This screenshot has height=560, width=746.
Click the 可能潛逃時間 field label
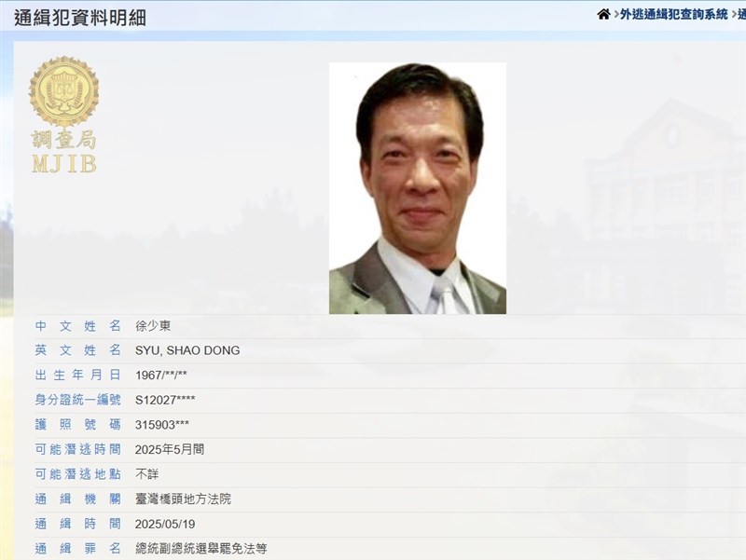pyautogui.click(x=78, y=450)
